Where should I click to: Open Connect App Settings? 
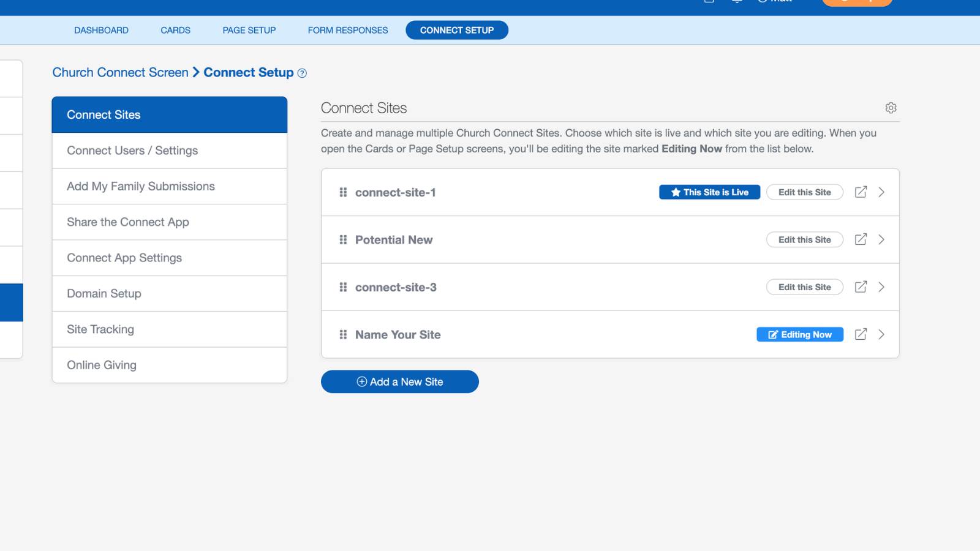pyautogui.click(x=170, y=258)
